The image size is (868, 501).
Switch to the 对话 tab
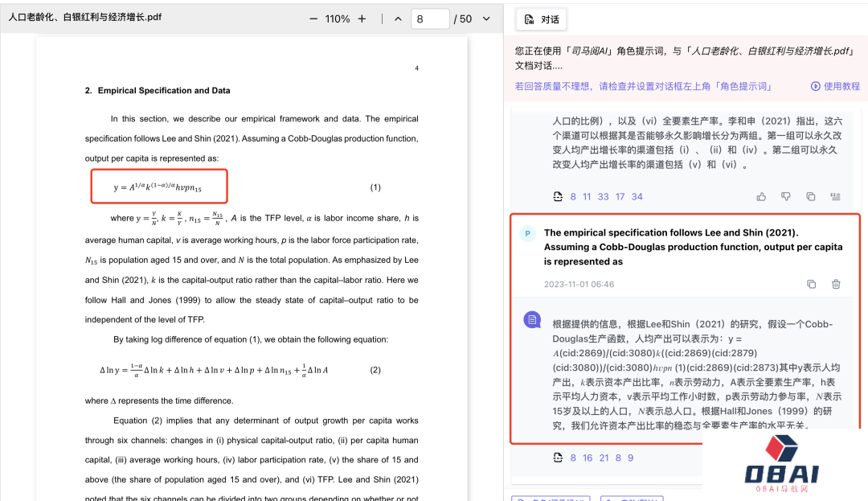[x=541, y=19]
